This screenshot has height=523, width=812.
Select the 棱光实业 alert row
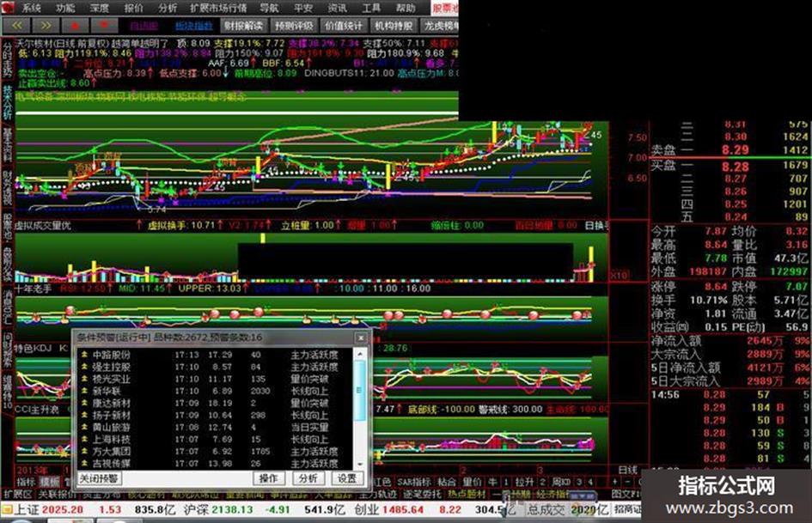[216, 379]
